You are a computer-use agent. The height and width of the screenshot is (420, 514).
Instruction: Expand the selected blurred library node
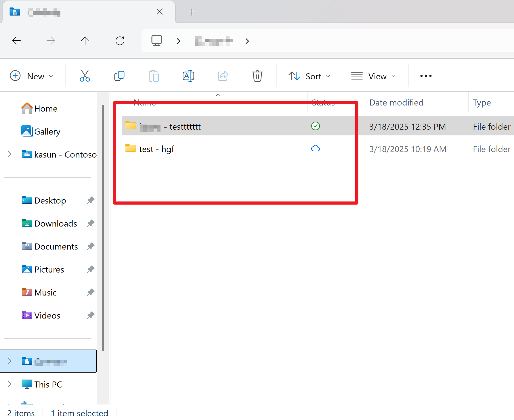(9, 361)
